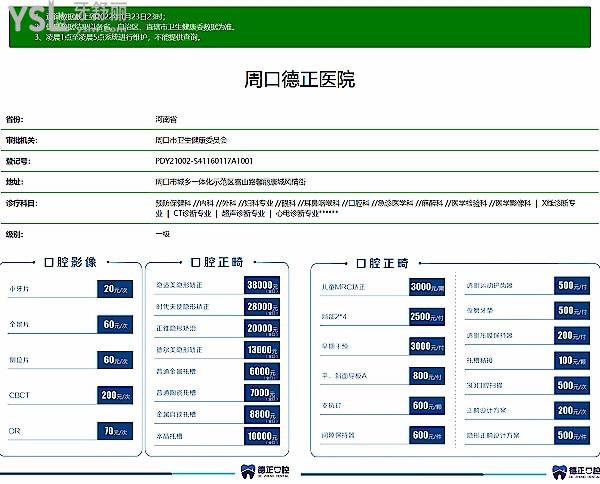The height and width of the screenshot is (484, 600).
Task: Click the 水晶托槽 row label
Action: (169, 436)
